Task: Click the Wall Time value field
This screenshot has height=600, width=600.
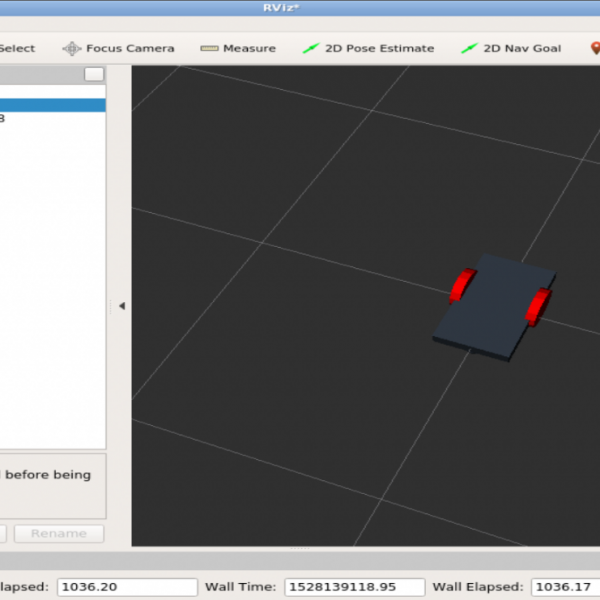Action: [355, 587]
